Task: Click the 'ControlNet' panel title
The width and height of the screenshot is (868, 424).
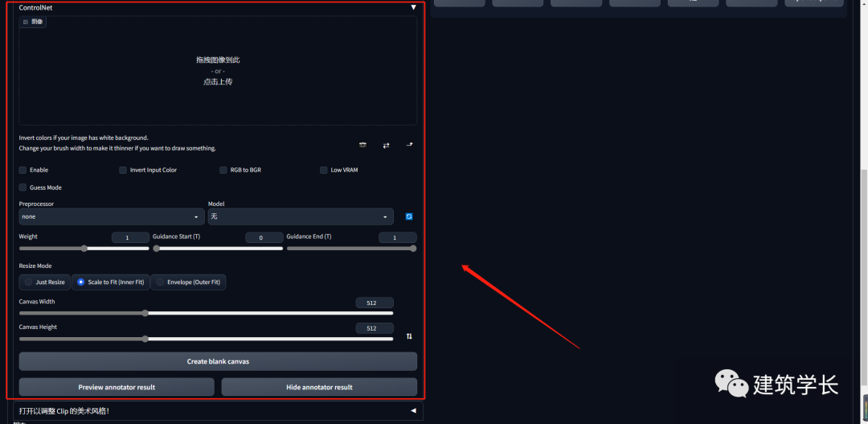Action: point(35,8)
